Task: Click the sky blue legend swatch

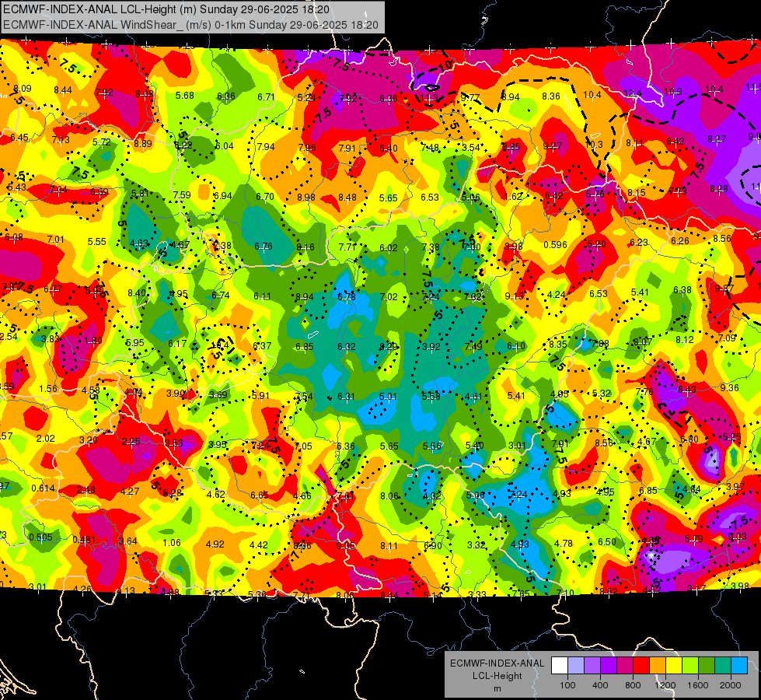Action: (739, 666)
